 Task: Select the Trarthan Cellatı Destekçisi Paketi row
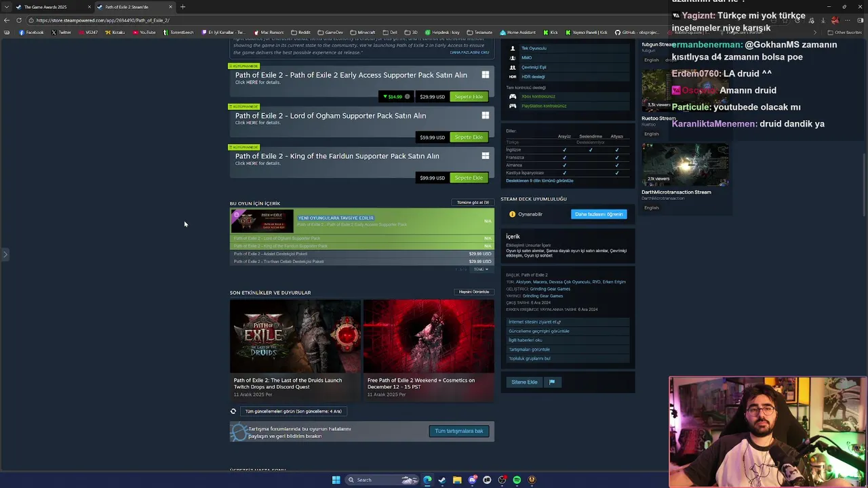click(x=362, y=262)
